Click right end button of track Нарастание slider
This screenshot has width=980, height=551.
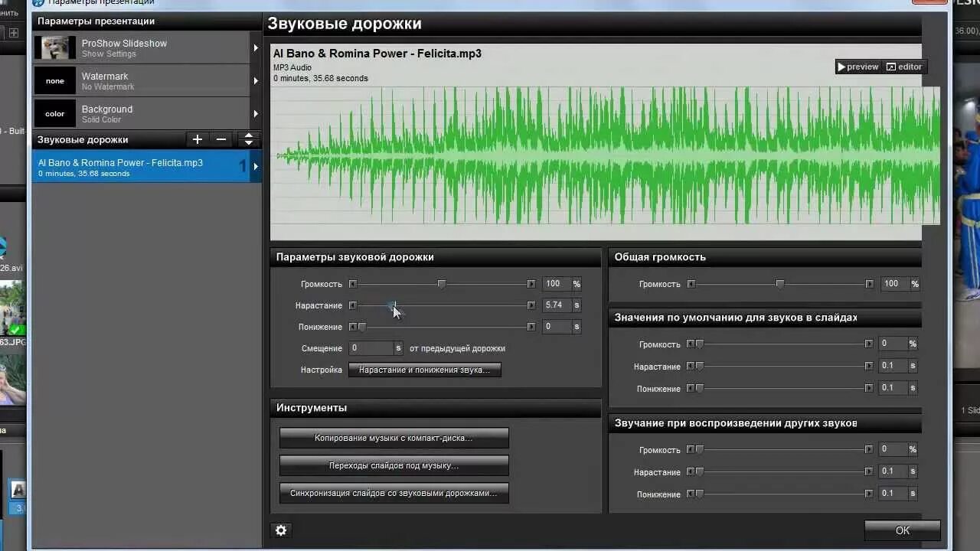531,305
